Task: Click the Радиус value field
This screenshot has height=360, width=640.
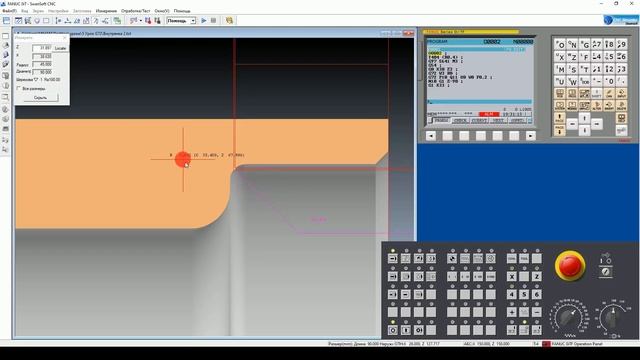Action: [42, 64]
